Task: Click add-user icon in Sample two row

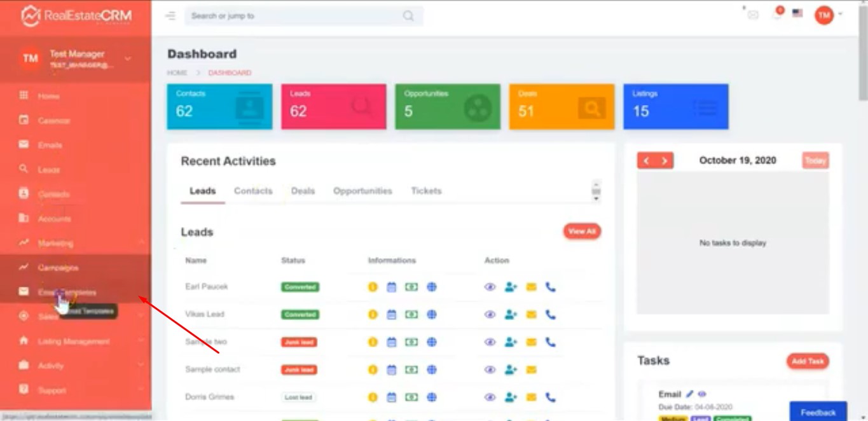Action: pos(511,342)
